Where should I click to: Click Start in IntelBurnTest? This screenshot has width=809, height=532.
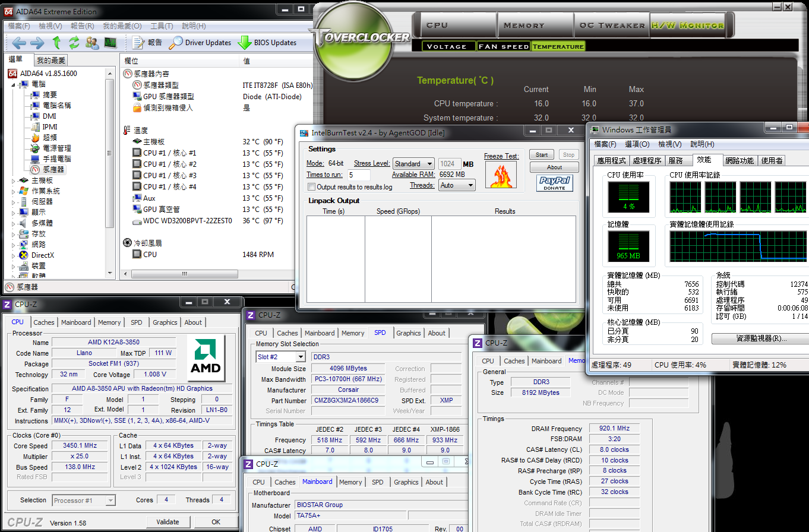[542, 154]
